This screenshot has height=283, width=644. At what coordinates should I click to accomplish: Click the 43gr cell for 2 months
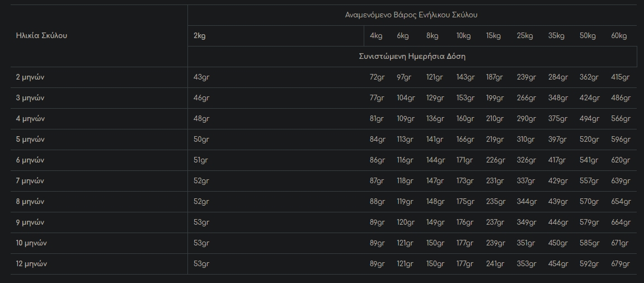tap(201, 77)
